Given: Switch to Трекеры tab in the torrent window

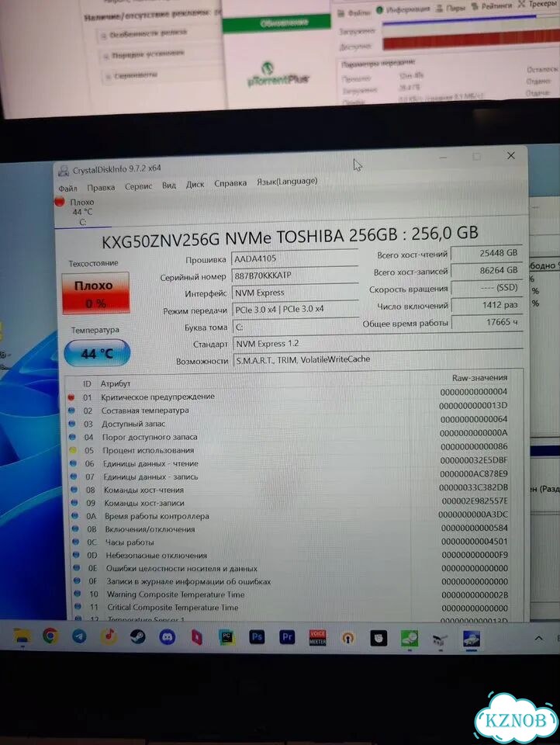Looking at the screenshot, I should 538,5.
